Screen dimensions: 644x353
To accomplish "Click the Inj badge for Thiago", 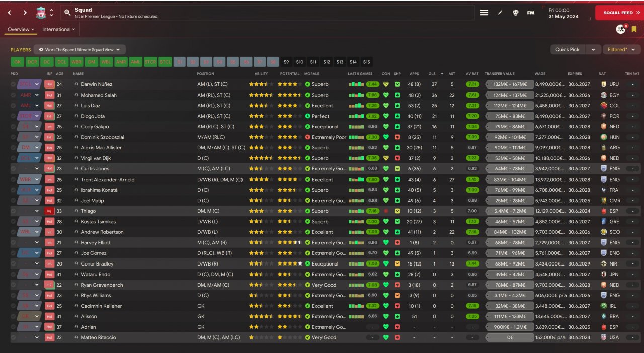I will click(x=49, y=211).
